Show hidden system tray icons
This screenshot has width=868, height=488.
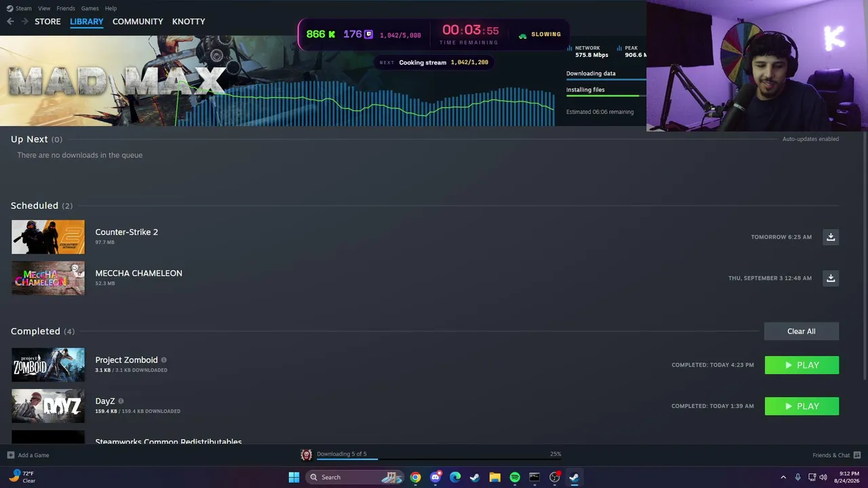pyautogui.click(x=783, y=477)
